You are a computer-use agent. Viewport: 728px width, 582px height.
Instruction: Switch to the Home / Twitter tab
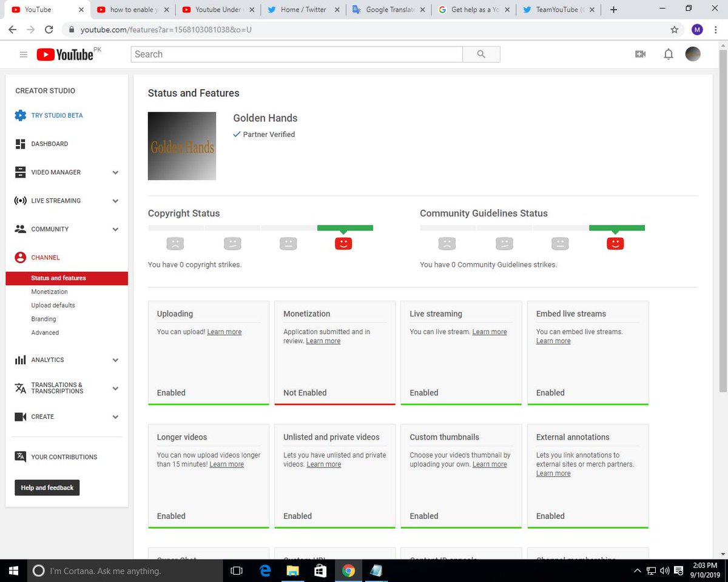tap(304, 10)
